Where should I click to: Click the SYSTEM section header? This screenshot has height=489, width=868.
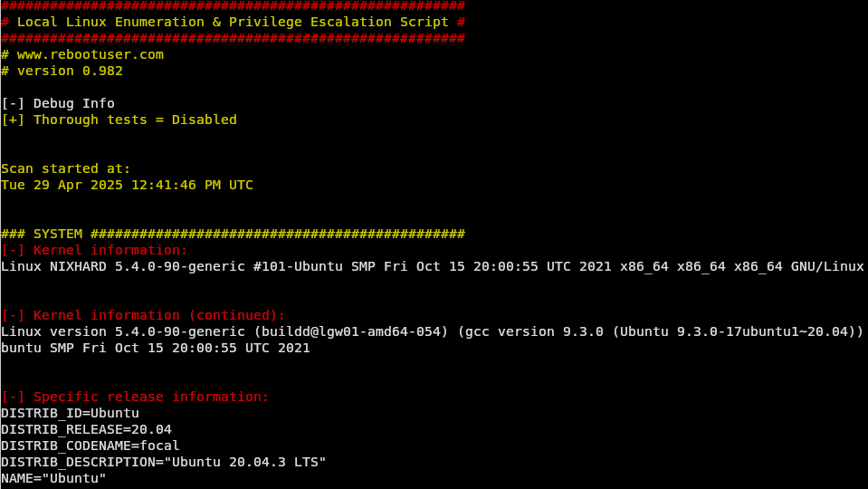pos(233,234)
